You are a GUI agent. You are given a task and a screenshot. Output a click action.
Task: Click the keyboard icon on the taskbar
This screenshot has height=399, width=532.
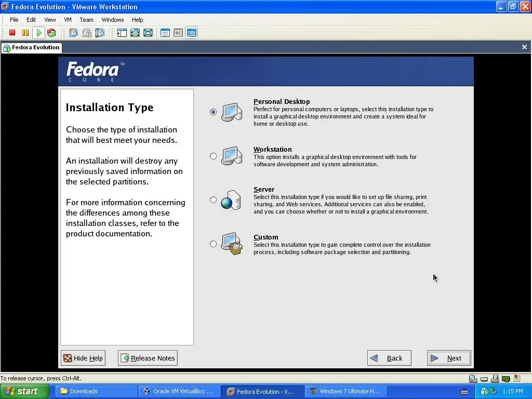pos(464,392)
